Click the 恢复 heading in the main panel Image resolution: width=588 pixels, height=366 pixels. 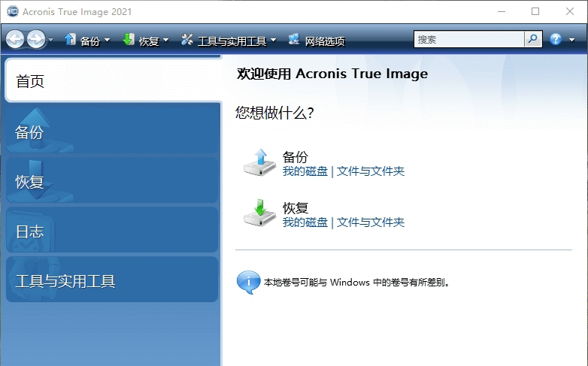point(295,207)
